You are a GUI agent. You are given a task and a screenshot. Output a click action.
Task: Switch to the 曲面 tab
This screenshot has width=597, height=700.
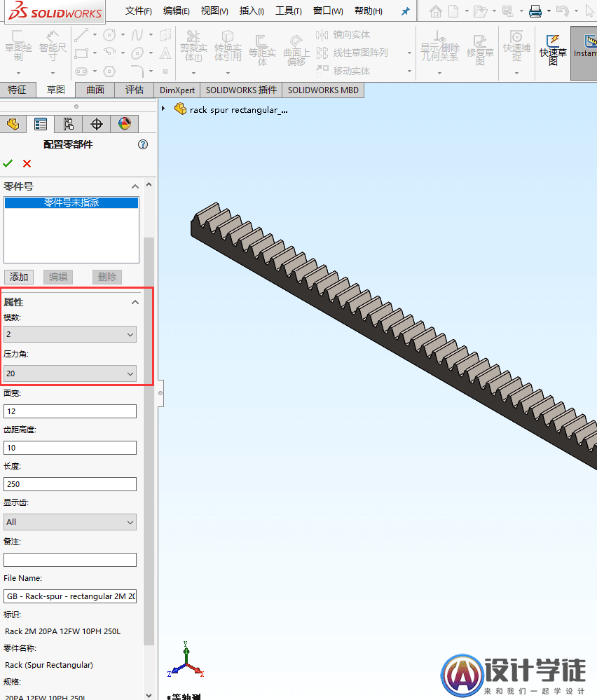click(95, 90)
